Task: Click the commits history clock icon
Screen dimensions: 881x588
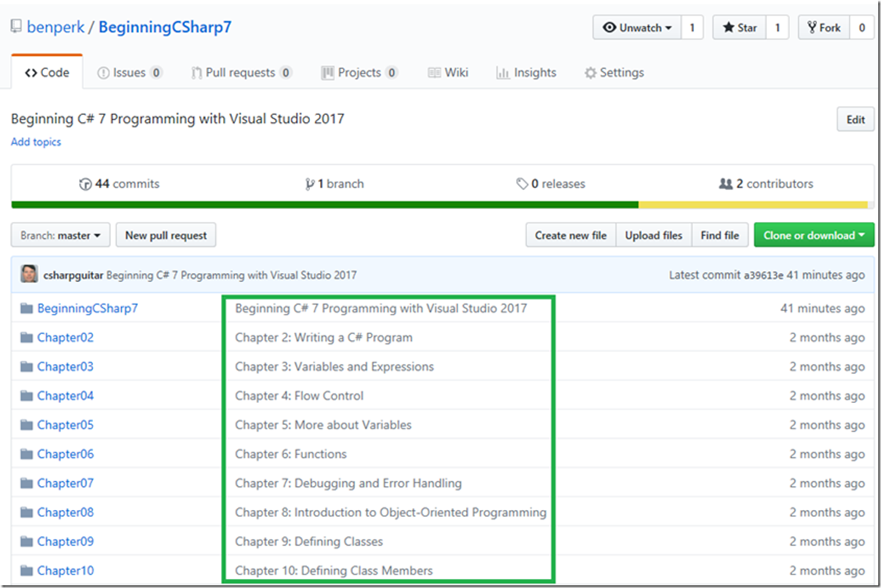Action: click(85, 184)
